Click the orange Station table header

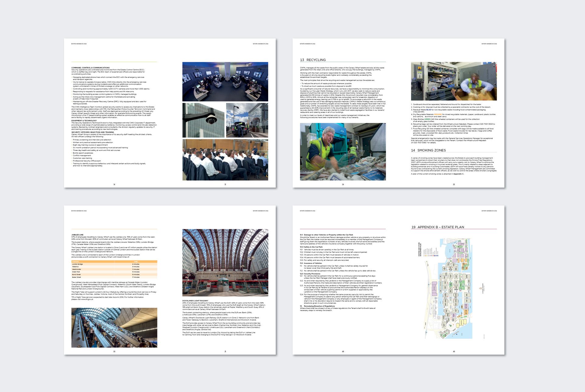click(76, 261)
